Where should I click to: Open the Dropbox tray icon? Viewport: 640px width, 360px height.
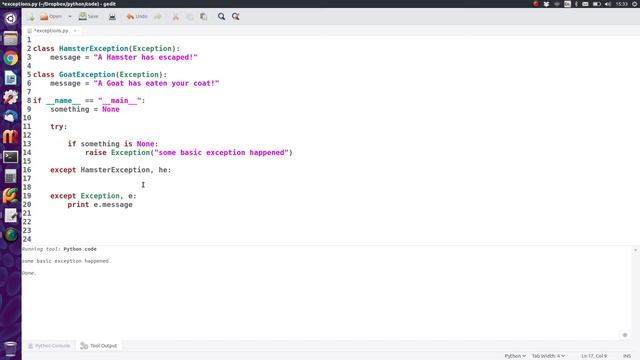point(546,4)
